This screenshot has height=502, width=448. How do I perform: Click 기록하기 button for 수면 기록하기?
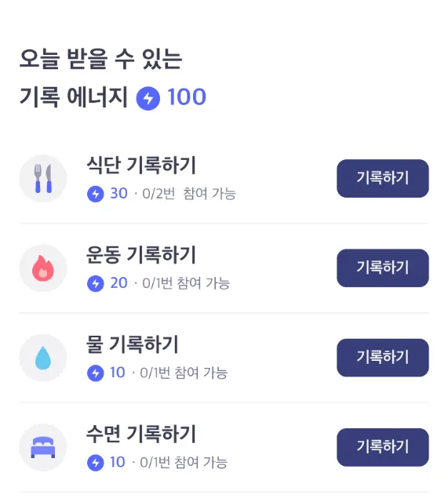(383, 447)
